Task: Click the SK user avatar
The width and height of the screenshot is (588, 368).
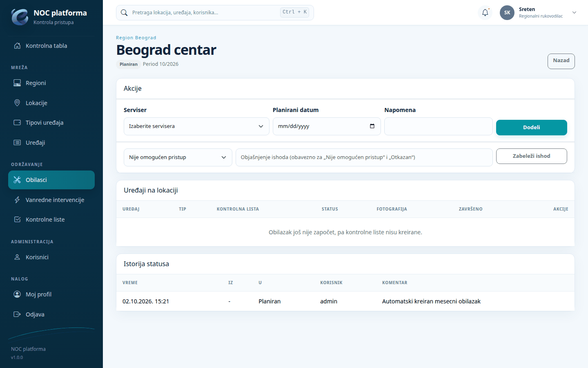Action: point(507,13)
